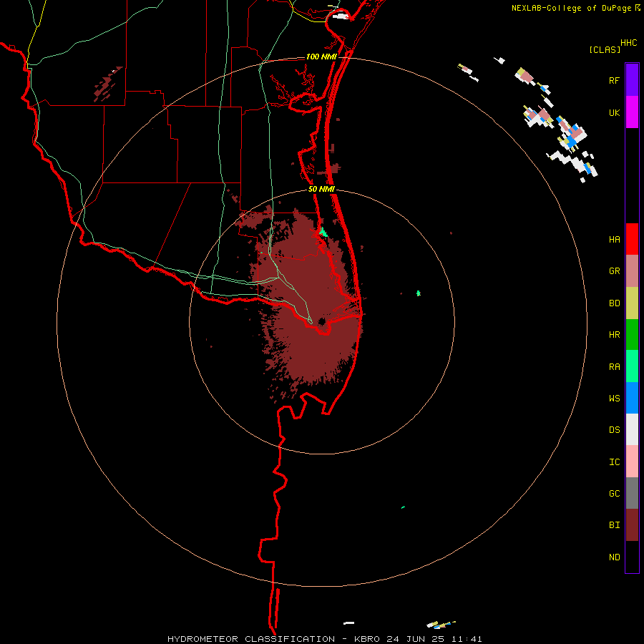Click the 11:41 timestamp
The height and width of the screenshot is (644, 644).
(466, 639)
